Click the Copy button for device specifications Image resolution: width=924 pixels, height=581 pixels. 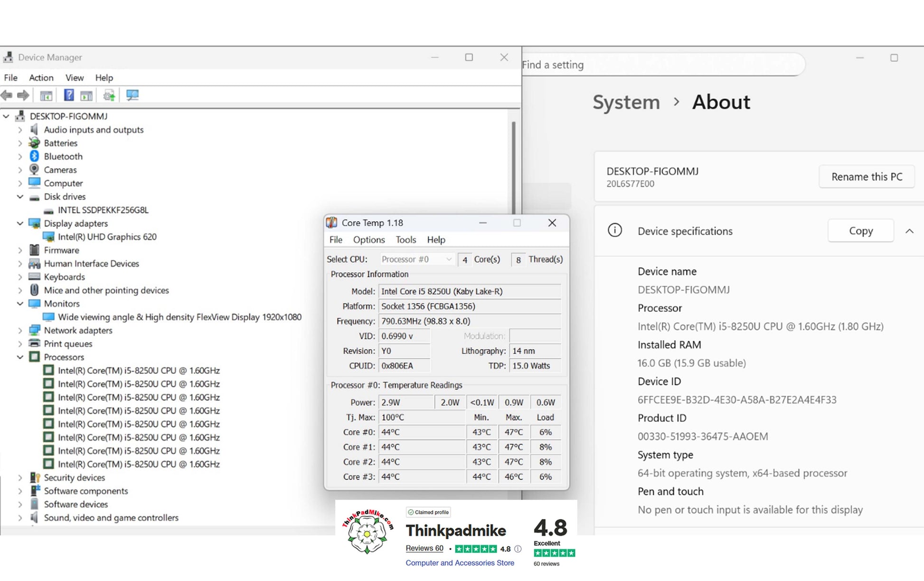point(861,231)
